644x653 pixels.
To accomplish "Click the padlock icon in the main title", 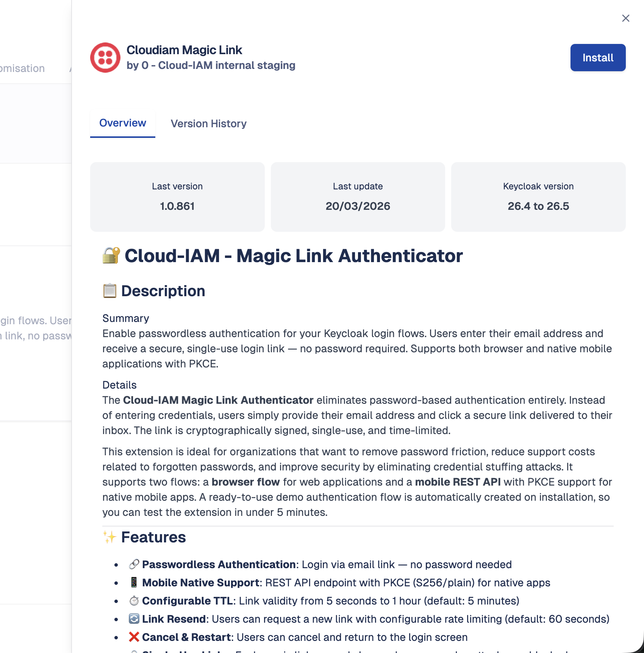I will 111,256.
